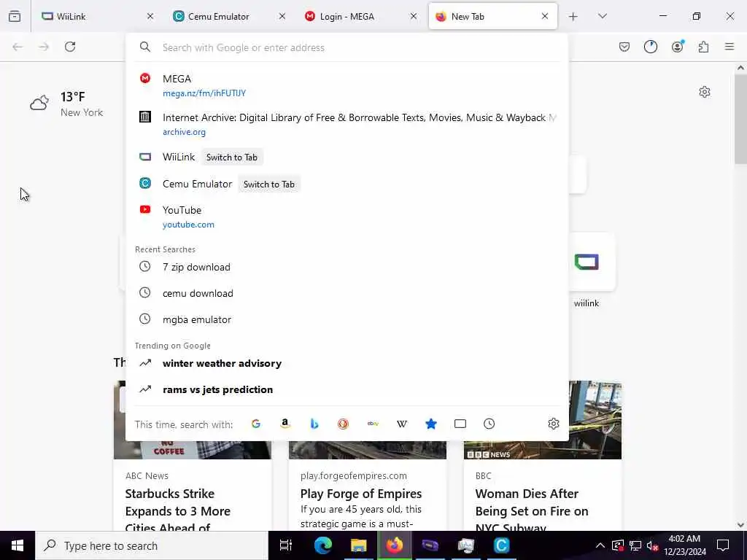The image size is (747, 560).
Task: Close the WiiLink tab
Action: coord(150,16)
